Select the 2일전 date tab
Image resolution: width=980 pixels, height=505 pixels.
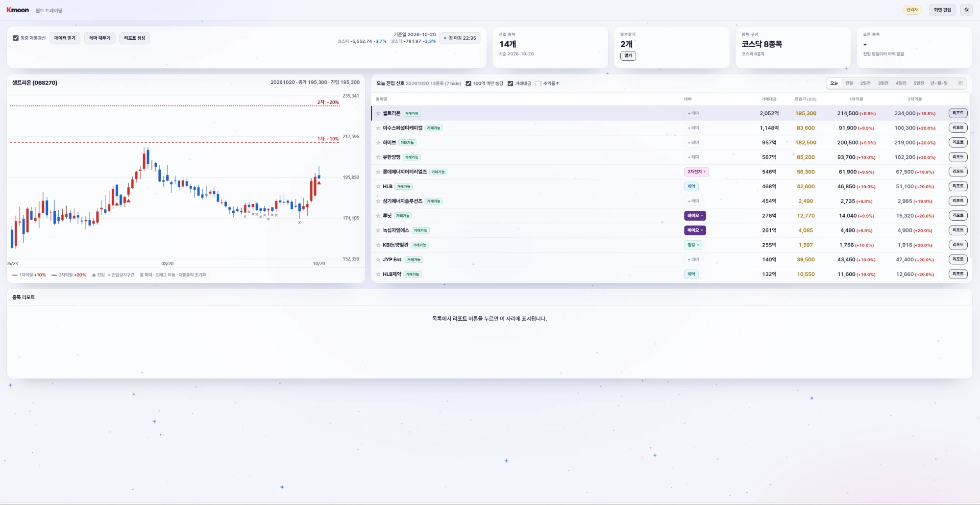pos(865,83)
